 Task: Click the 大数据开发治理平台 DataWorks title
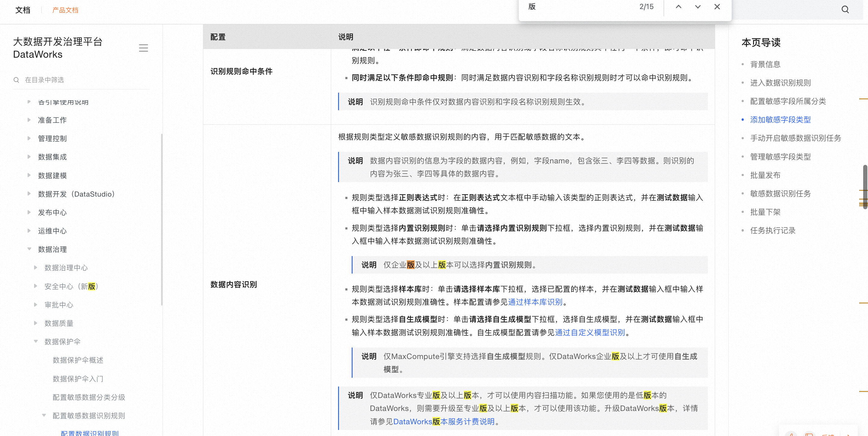(58, 48)
